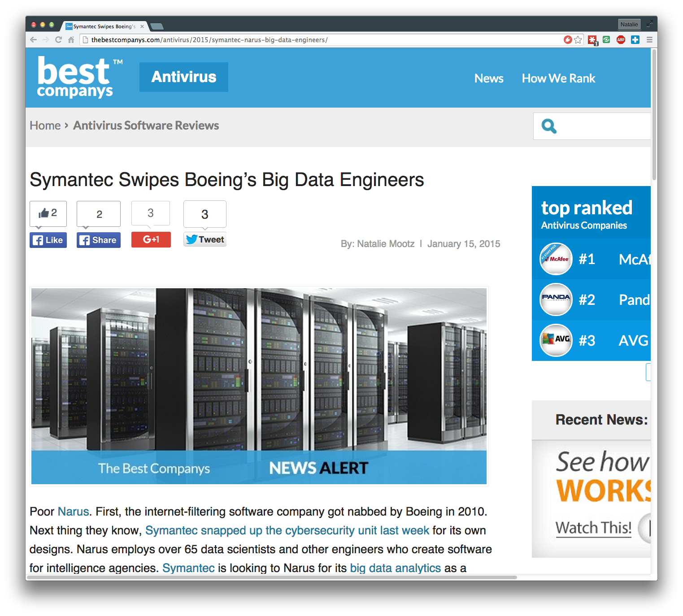Click the tweet count bubble showing 3

pos(205,214)
